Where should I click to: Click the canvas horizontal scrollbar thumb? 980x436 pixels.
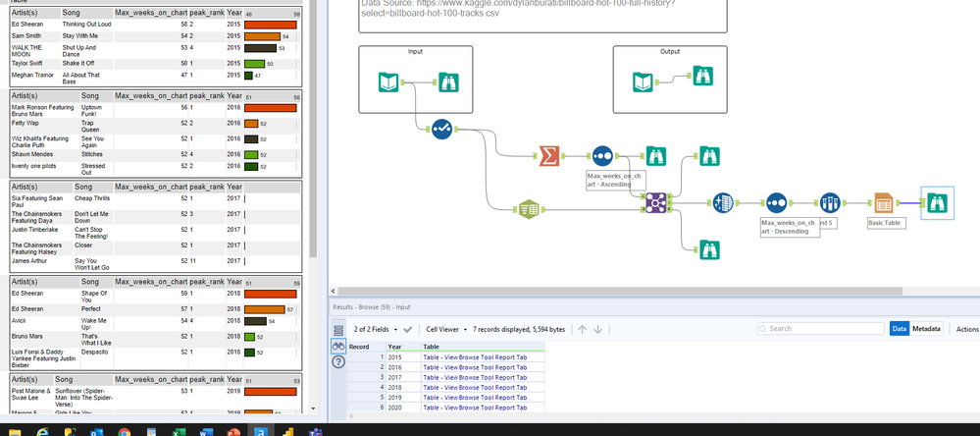[x=621, y=291]
